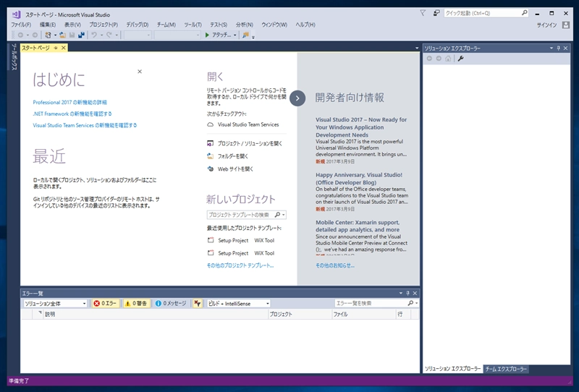This screenshot has height=392, width=579.
Task: Click the Solution Explorer back arrow icon
Action: [x=429, y=59]
